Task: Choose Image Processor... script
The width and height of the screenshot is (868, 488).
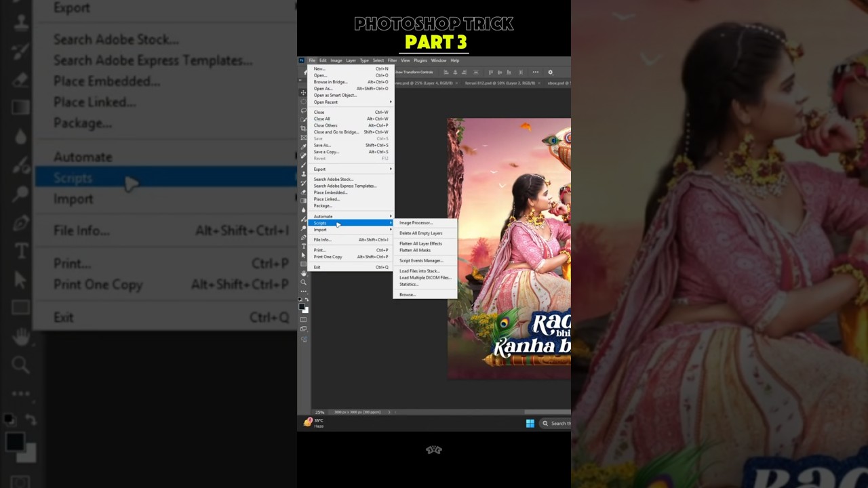Action: (425, 223)
